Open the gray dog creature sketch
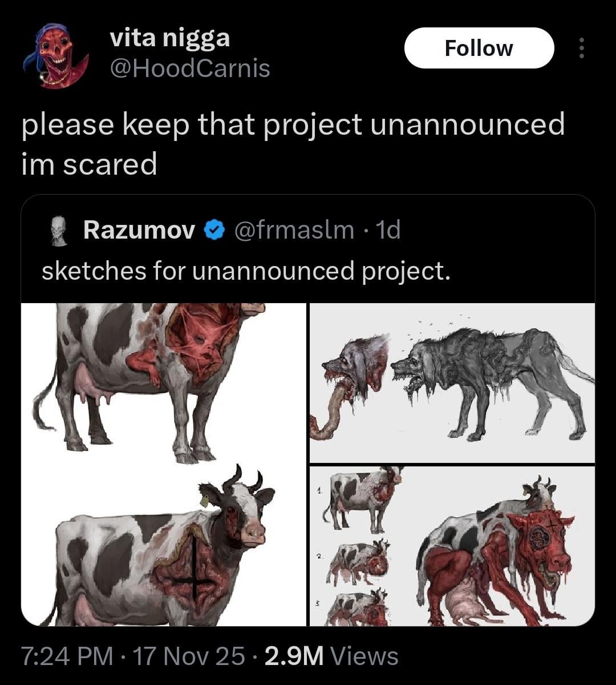616x685 pixels. coord(452,382)
